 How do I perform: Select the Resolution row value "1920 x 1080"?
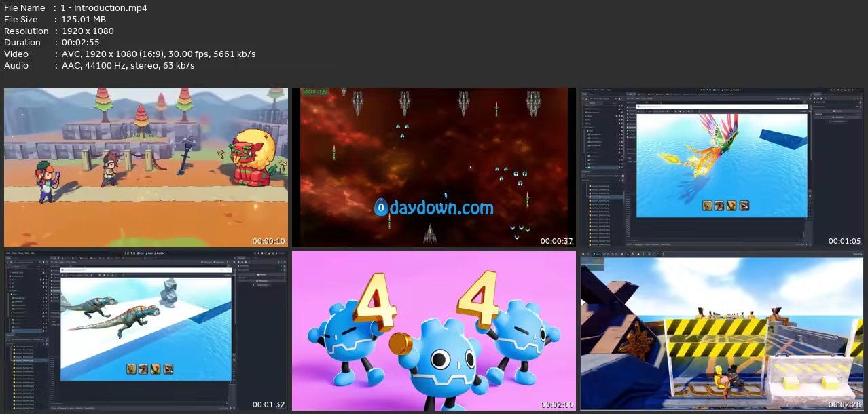pos(87,31)
